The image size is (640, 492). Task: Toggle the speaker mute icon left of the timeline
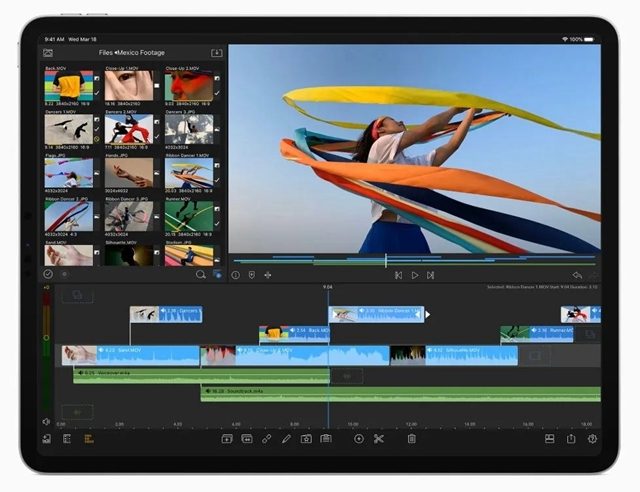46,422
